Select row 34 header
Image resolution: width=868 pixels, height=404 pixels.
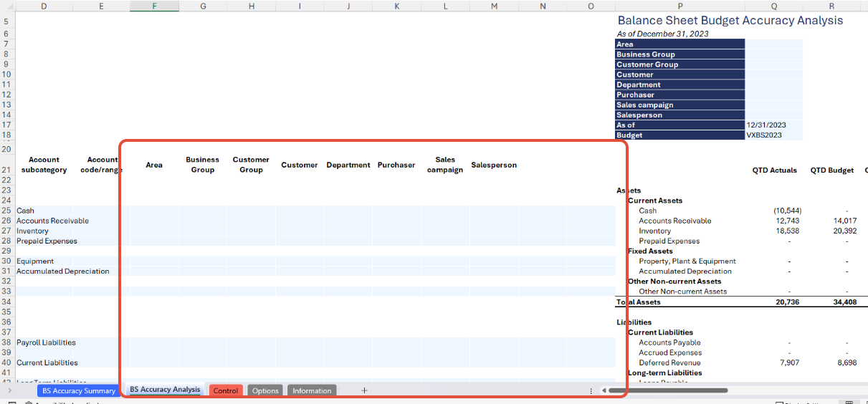6,302
